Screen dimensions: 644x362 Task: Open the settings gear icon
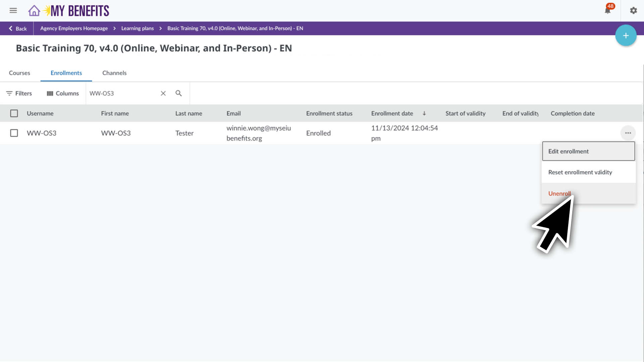[x=633, y=11]
